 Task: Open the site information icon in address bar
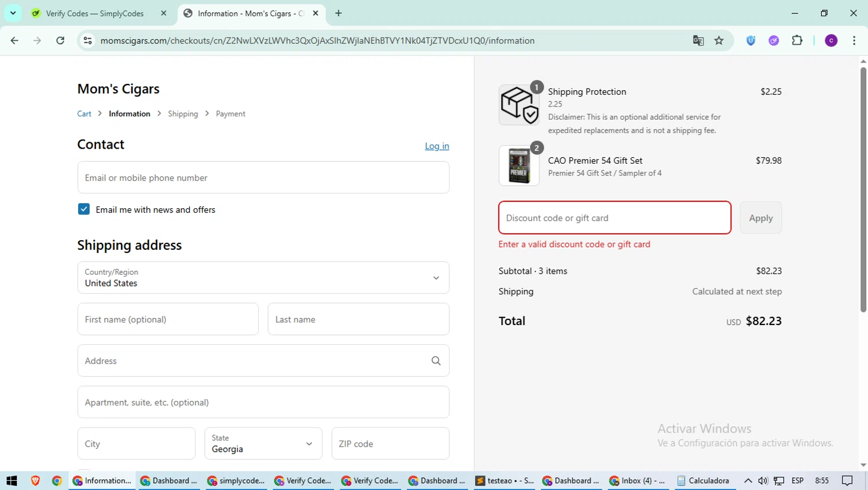pos(88,40)
